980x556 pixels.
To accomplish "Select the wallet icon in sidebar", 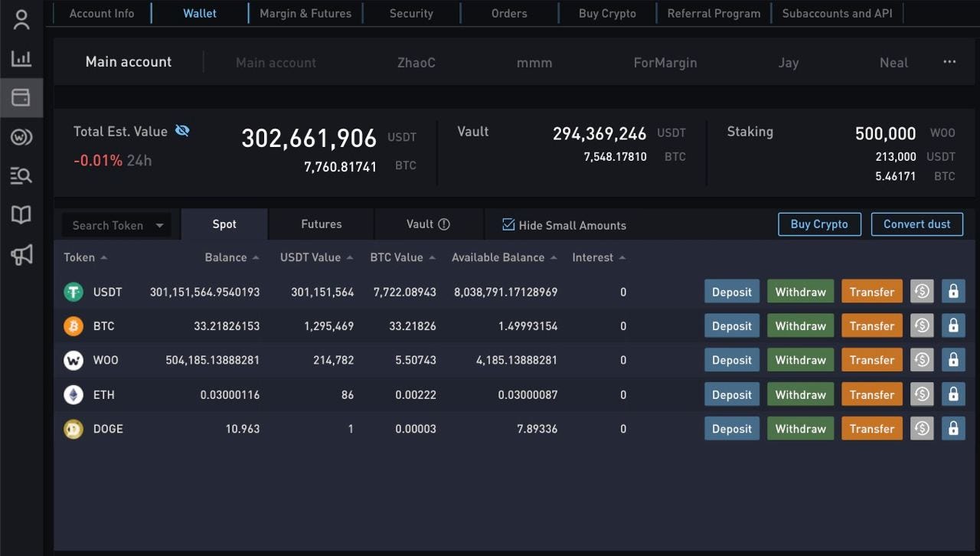I will (x=21, y=97).
